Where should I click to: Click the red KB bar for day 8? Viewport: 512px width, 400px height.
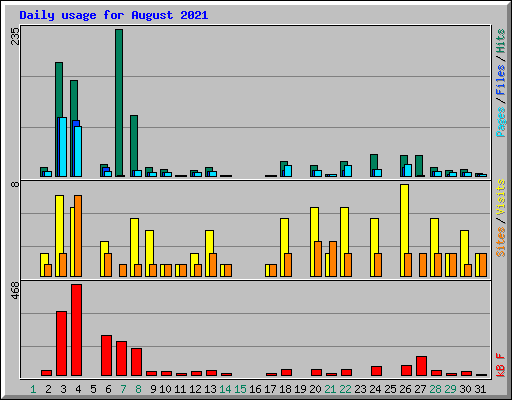pos(136,362)
